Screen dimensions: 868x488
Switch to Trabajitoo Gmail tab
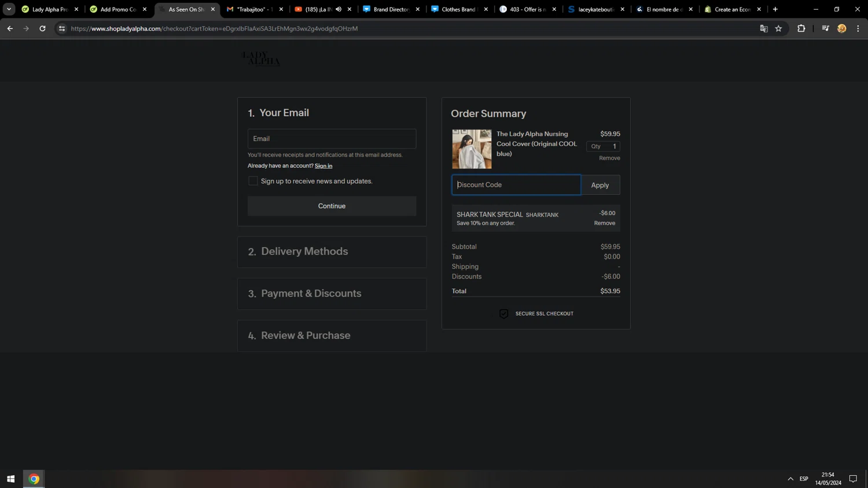pos(255,9)
